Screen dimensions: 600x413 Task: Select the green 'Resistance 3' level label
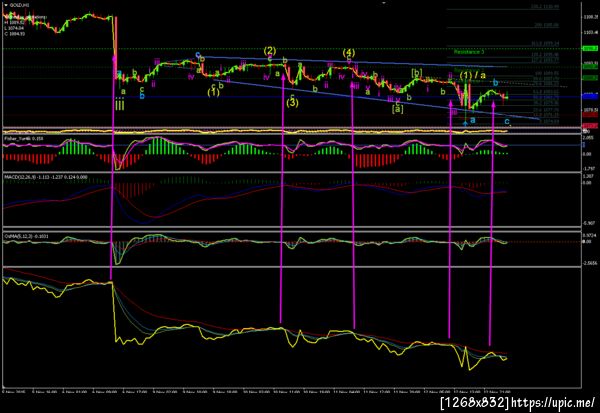469,52
